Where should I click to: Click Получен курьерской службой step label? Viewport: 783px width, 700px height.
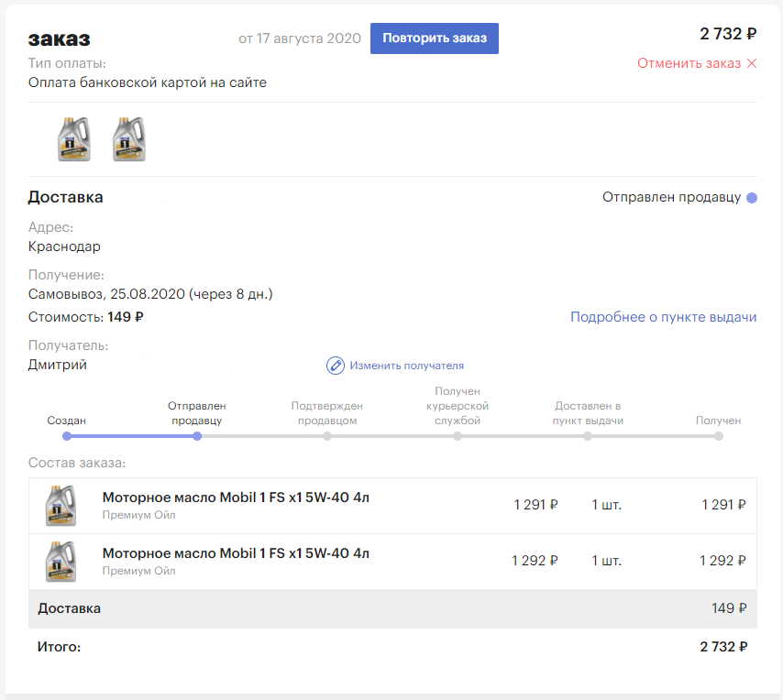coord(458,406)
